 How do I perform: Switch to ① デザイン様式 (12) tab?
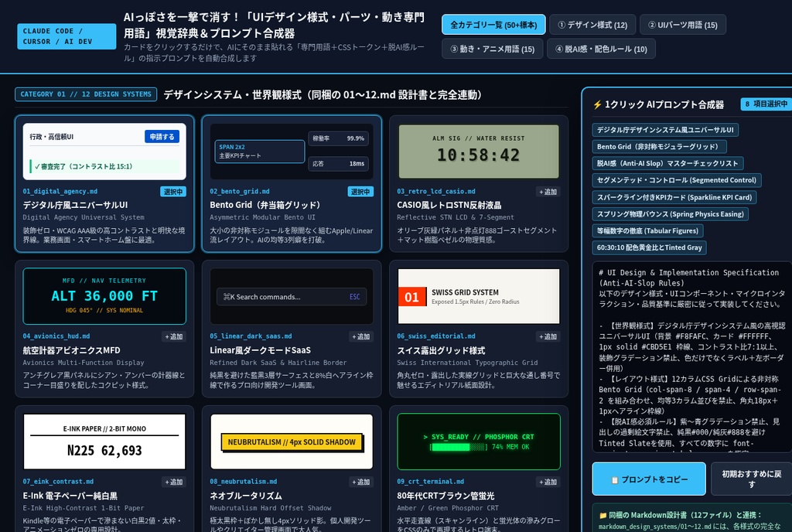pyautogui.click(x=592, y=25)
